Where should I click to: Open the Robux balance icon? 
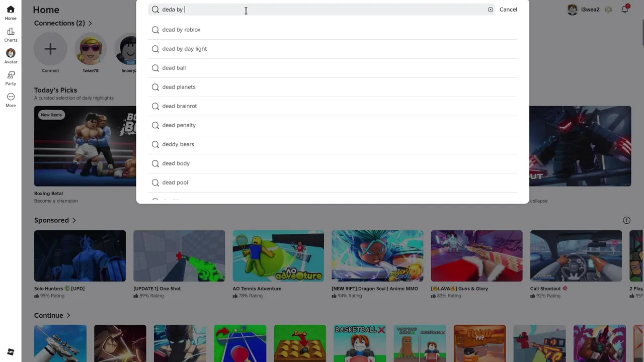tap(608, 10)
